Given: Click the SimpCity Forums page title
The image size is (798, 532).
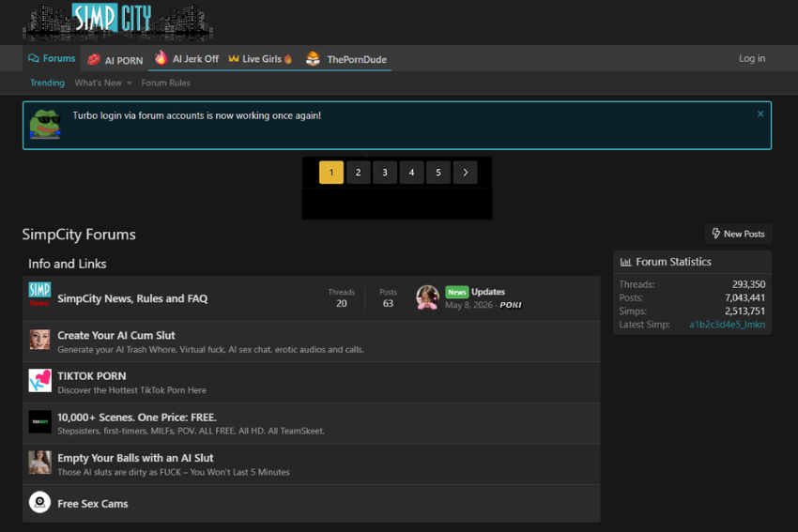Looking at the screenshot, I should [79, 235].
